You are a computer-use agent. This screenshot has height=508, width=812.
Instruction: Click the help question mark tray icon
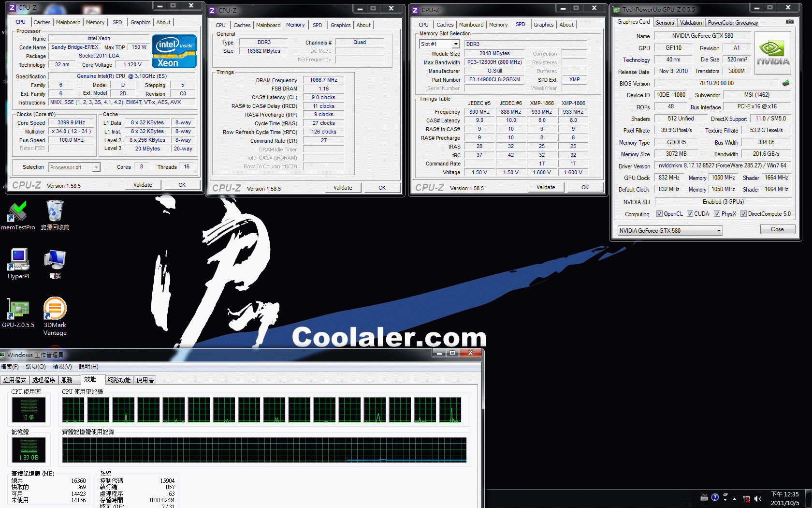(x=715, y=497)
